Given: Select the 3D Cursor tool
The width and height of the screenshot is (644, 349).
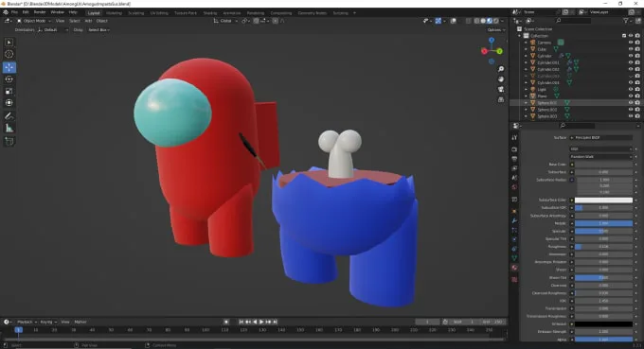Looking at the screenshot, I should click(9, 54).
